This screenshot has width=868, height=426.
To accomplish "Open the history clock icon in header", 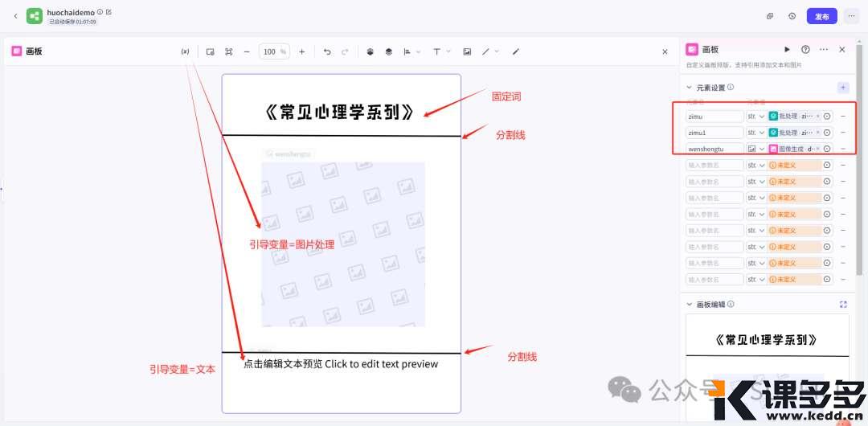I will point(792,16).
